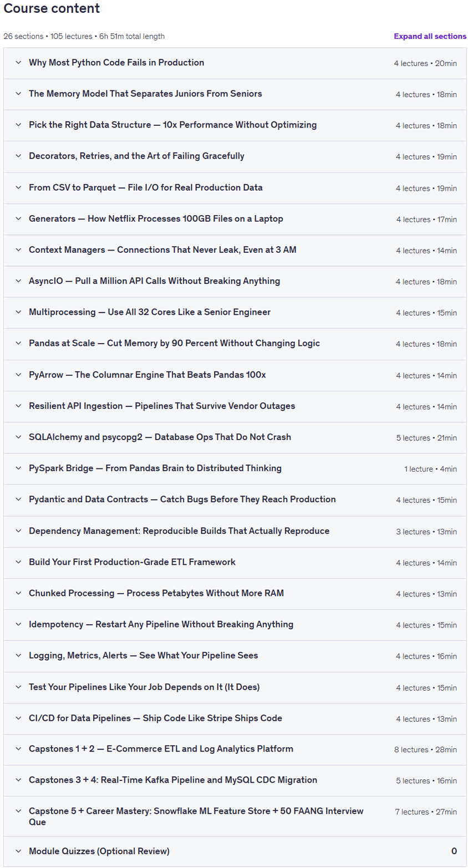This screenshot has width=468, height=868.
Task: Expand chevron for Logging, Metrics, Alerts section
Action: click(x=18, y=656)
